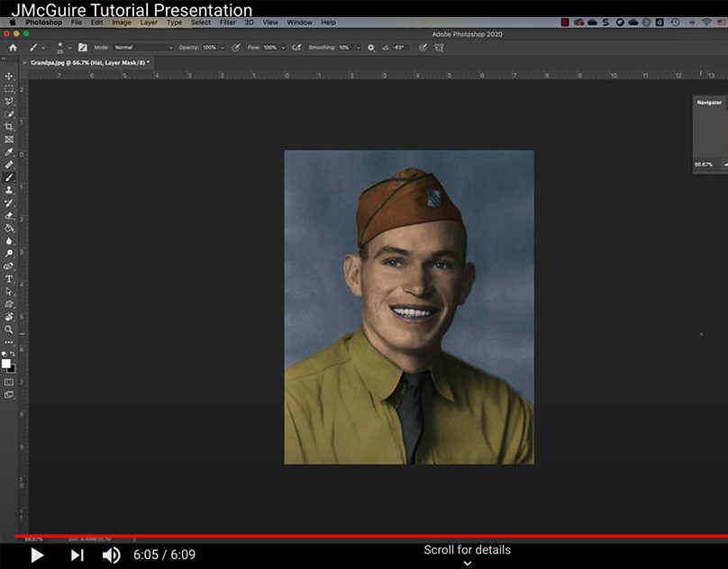
Task: Select the Polygonal Lasso tool
Action: point(9,101)
